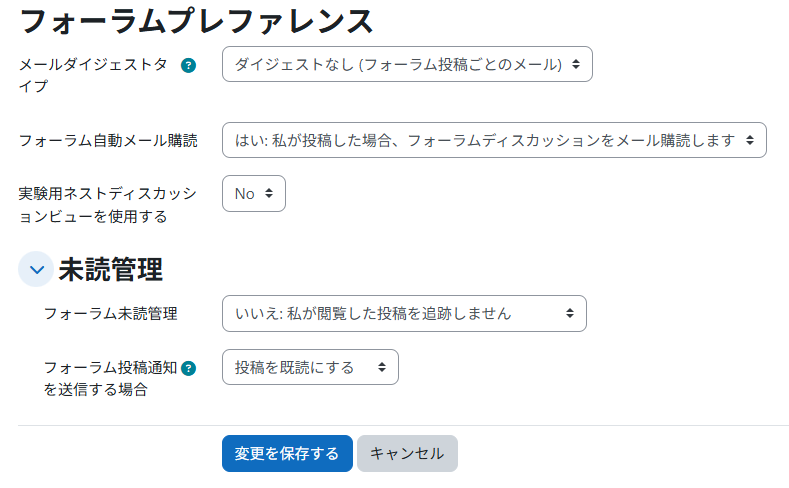789x488 pixels.
Task: Click the 未読管理 section heading text
Action: [110, 269]
